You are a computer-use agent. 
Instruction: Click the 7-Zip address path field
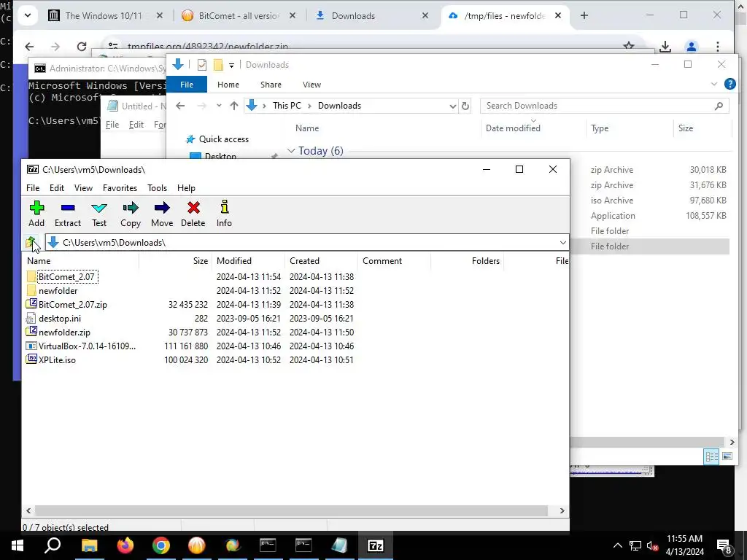(x=307, y=243)
